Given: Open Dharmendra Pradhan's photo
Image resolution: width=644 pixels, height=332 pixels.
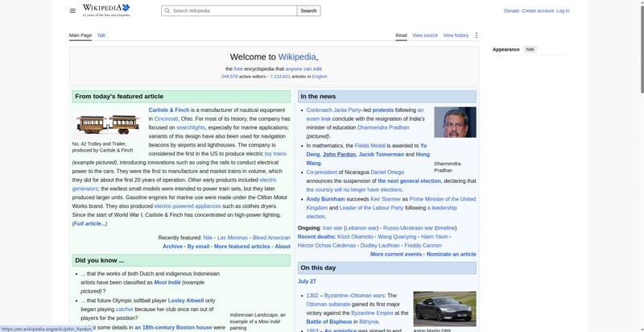Looking at the screenshot, I should (x=455, y=122).
